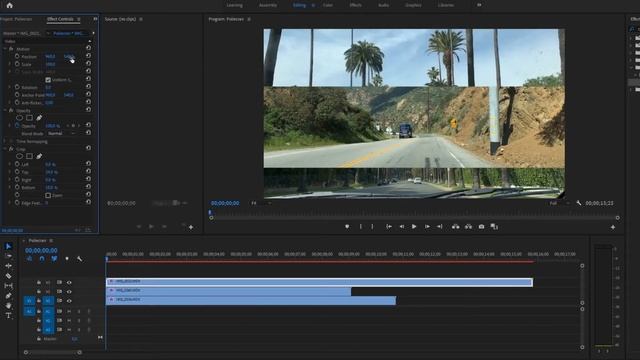Open Blend Mode dropdown
The image size is (640, 360).
coord(62,133)
